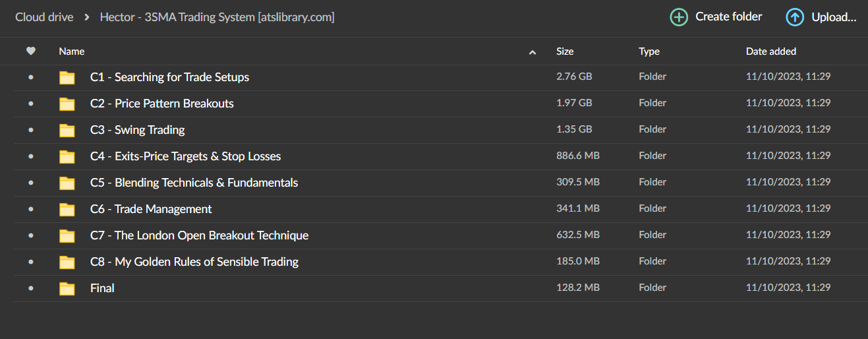
Task: Open the C1 Searching for Trade Setups folder icon
Action: click(67, 78)
